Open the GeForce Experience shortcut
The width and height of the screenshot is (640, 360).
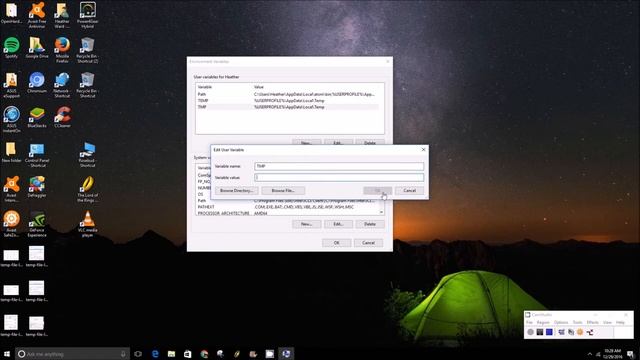[x=37, y=224]
